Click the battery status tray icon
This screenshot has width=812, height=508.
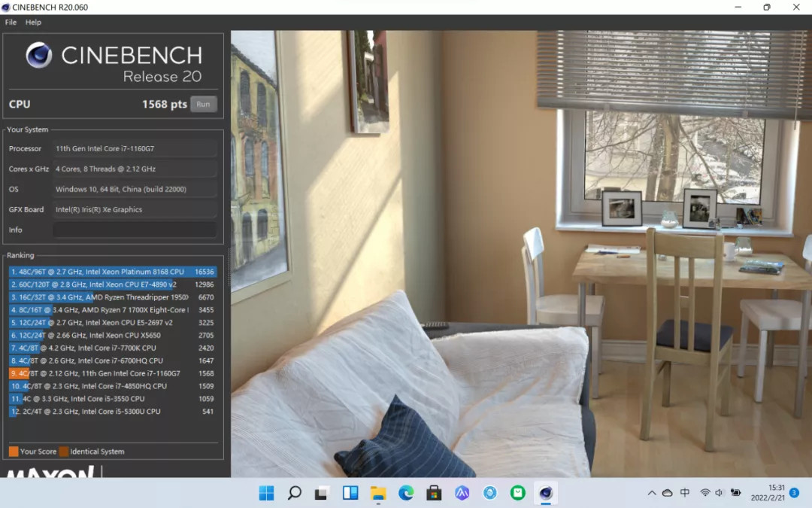(x=735, y=493)
